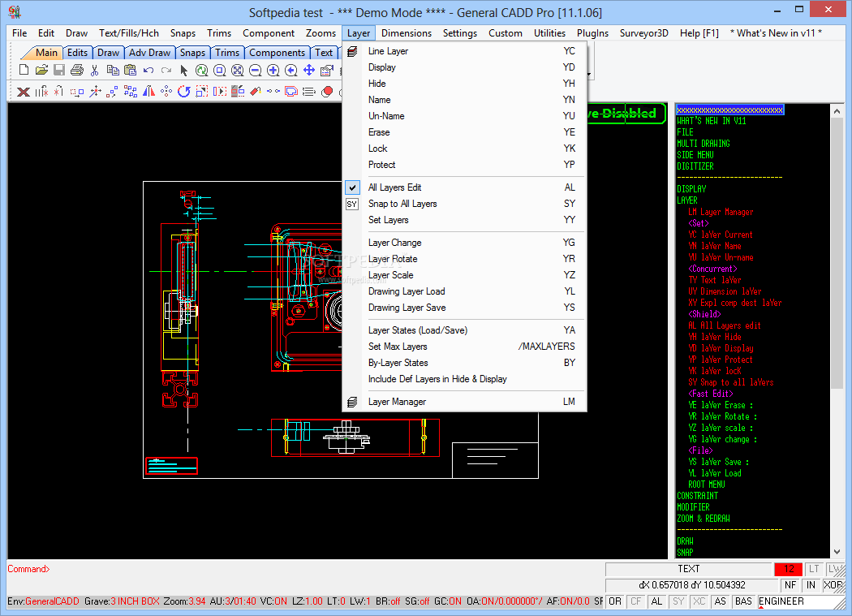This screenshot has height=616, width=852.
Task: Choose Layer States (Load/Save) entry
Action: click(x=465, y=330)
